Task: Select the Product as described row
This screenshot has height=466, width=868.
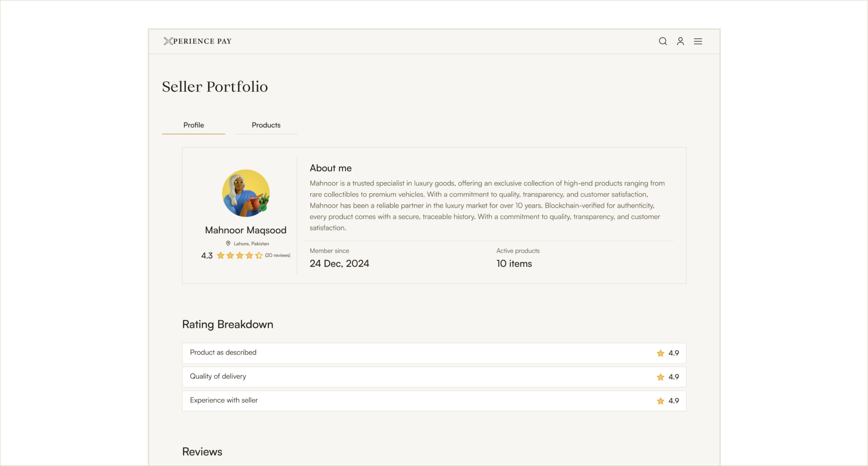Action: (x=434, y=353)
